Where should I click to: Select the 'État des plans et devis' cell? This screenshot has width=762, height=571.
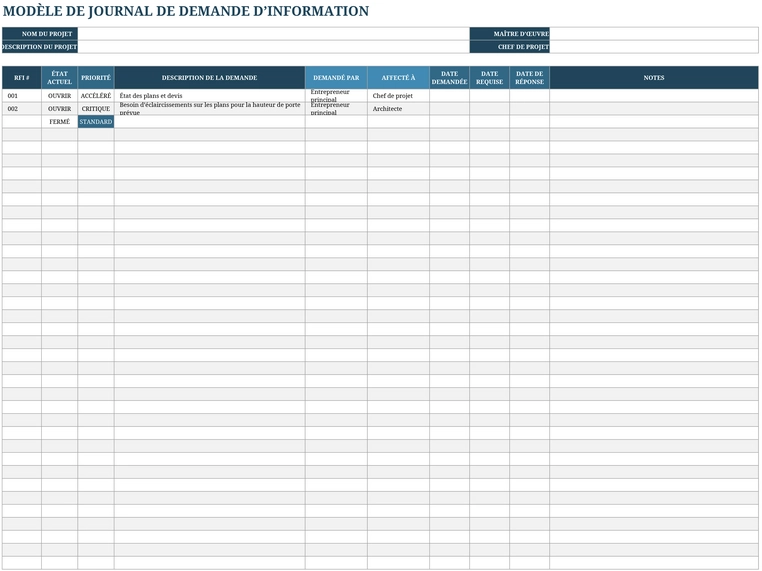[x=209, y=96]
